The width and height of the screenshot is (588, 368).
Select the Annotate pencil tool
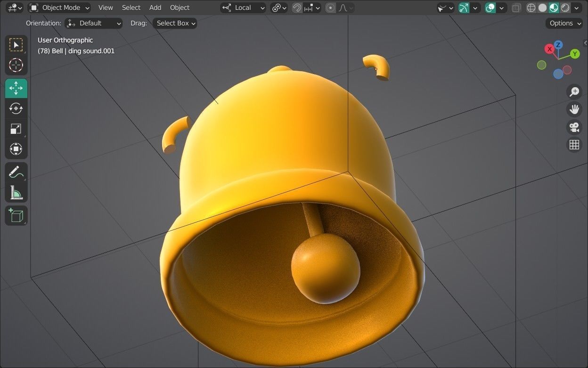pos(16,172)
